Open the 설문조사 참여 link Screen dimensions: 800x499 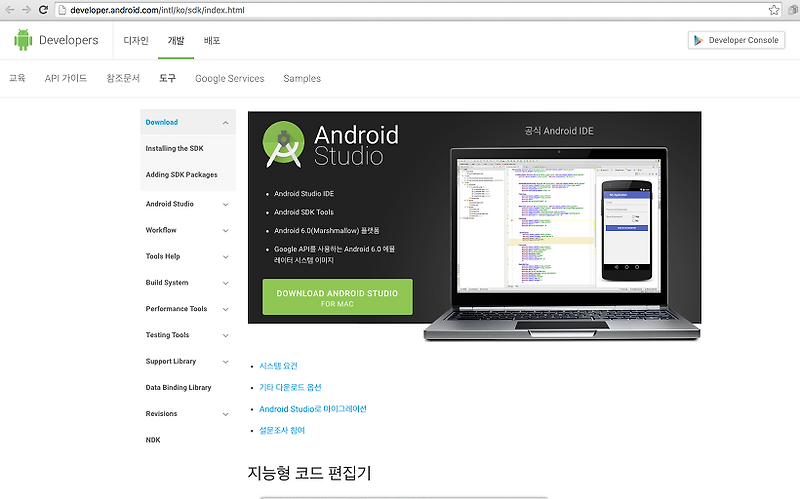tap(282, 430)
